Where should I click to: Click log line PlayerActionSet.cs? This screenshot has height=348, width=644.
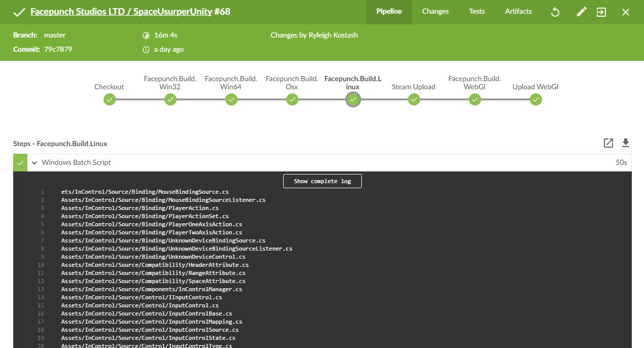click(x=145, y=216)
